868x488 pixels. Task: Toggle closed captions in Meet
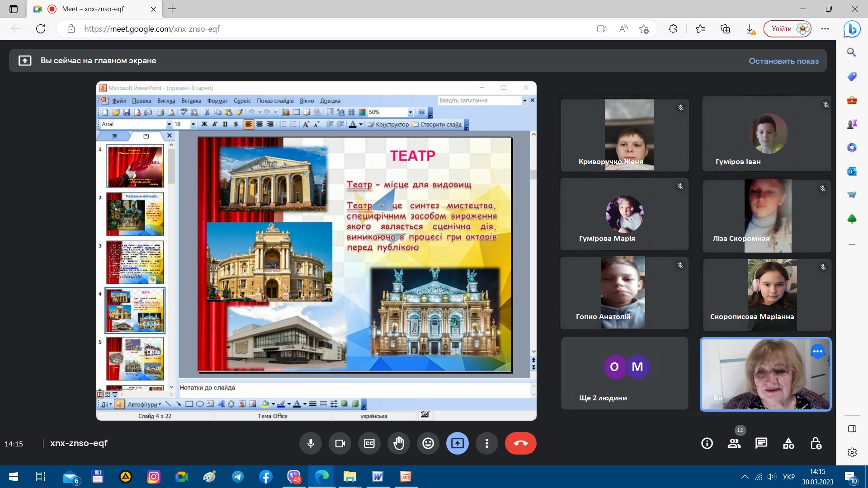(x=369, y=443)
